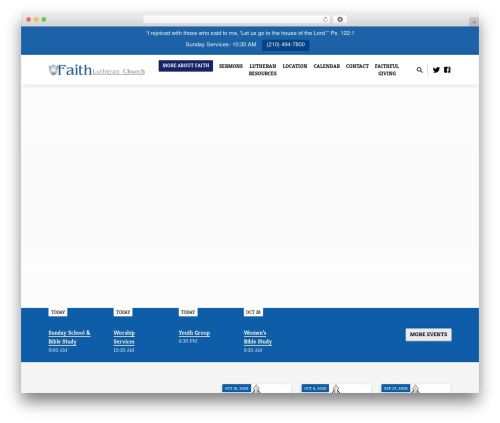The image size is (500, 423).
Task: Visit the church Twitter page icon
Action: tap(436, 70)
